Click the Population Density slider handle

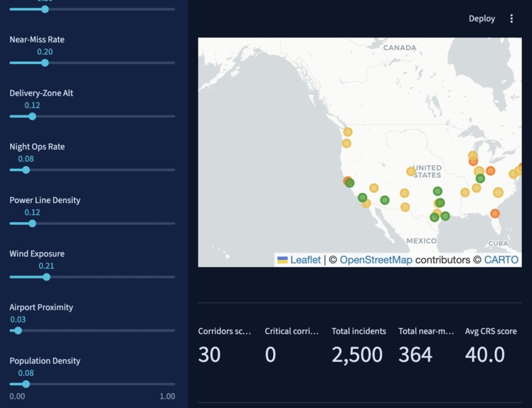click(x=26, y=385)
